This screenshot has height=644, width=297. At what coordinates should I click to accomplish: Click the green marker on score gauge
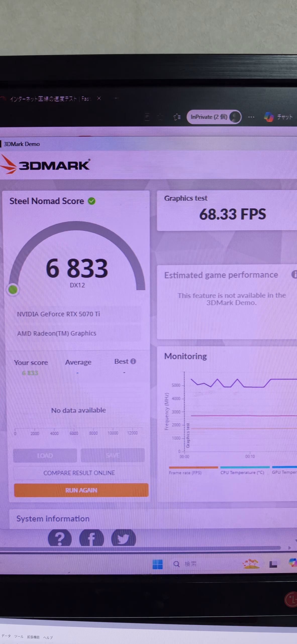13,290
